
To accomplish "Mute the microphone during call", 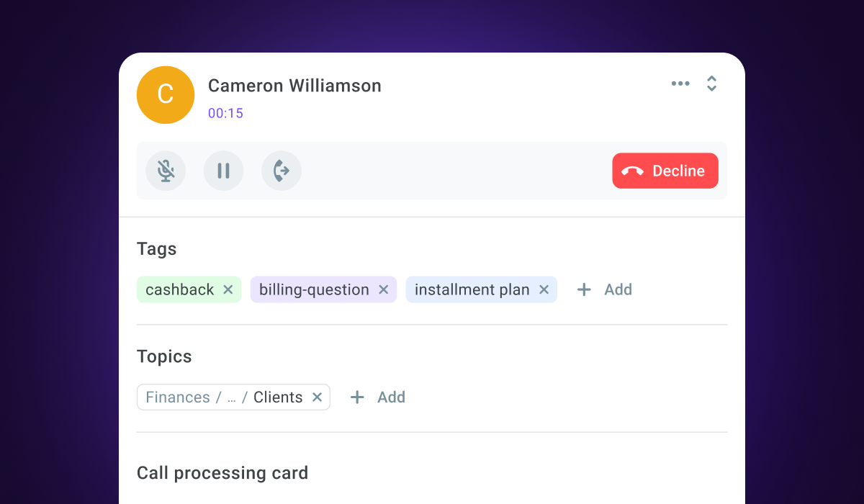I will [166, 171].
